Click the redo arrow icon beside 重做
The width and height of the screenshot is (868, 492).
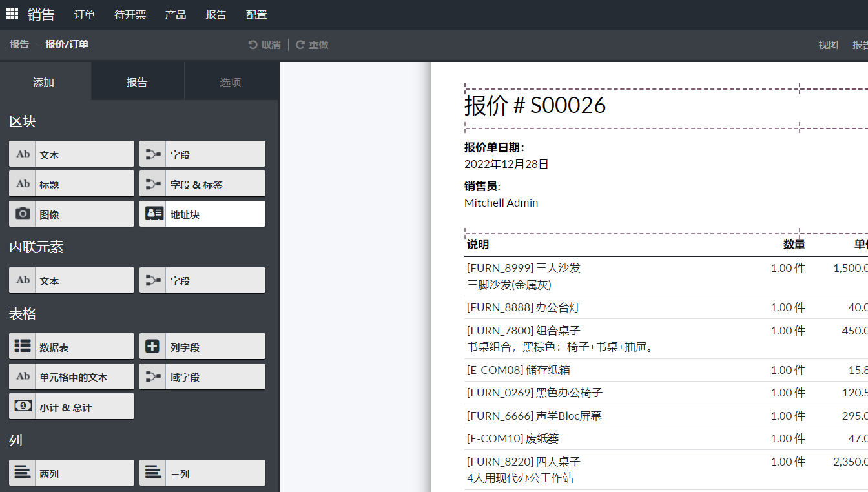300,45
